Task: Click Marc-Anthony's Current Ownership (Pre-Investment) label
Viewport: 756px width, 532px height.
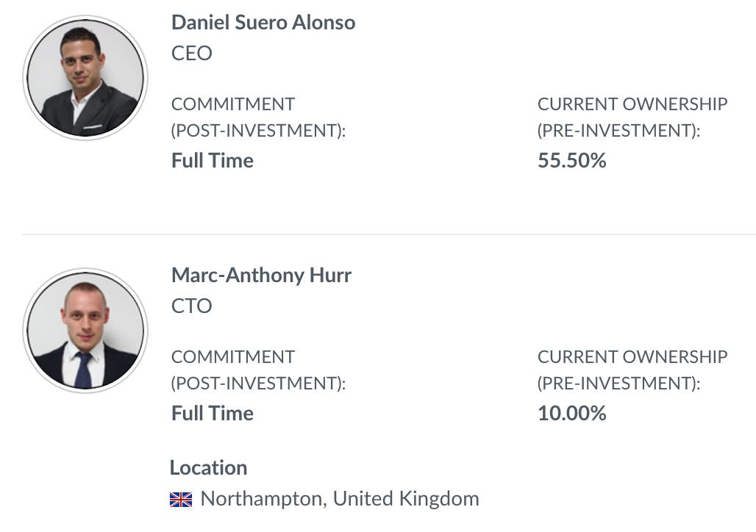Action: pos(632,370)
